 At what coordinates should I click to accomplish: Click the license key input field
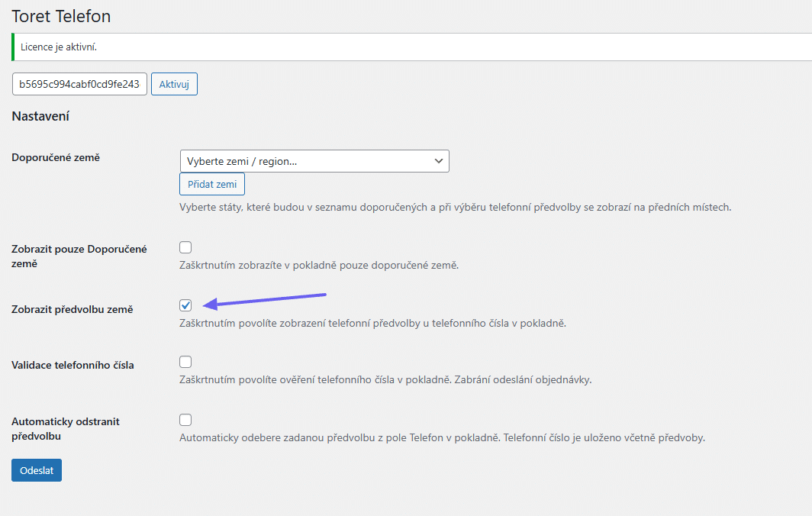click(80, 84)
